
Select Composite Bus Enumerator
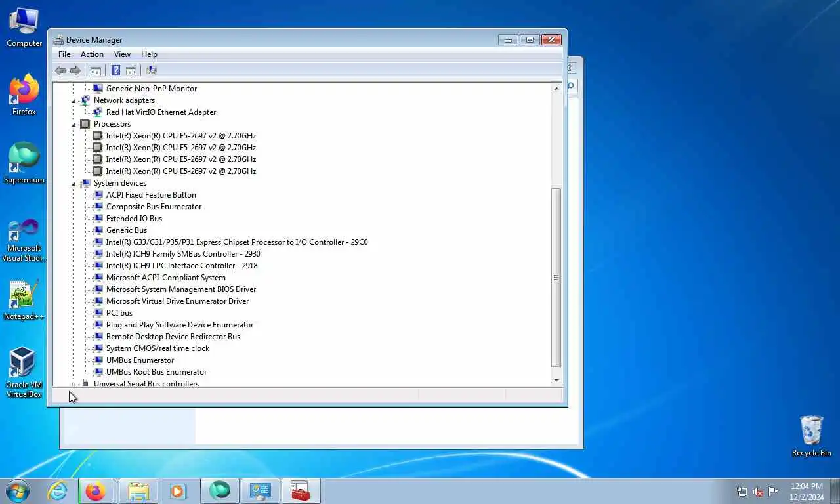pos(154,207)
